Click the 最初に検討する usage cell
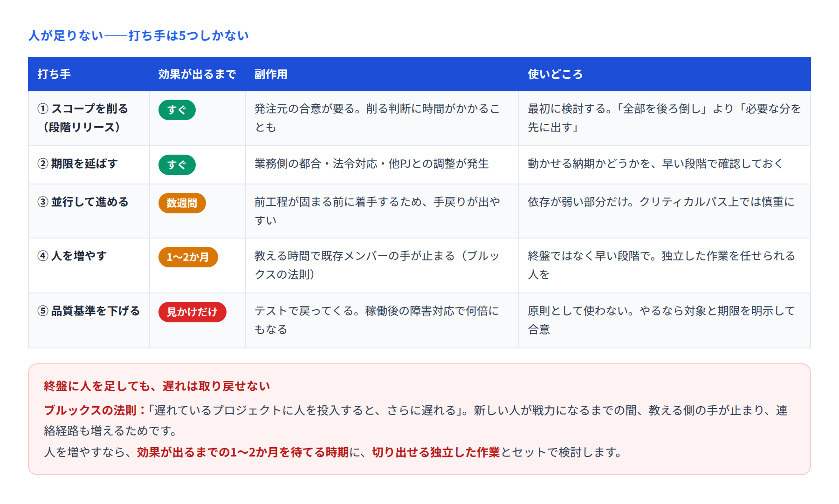 pyautogui.click(x=665, y=118)
